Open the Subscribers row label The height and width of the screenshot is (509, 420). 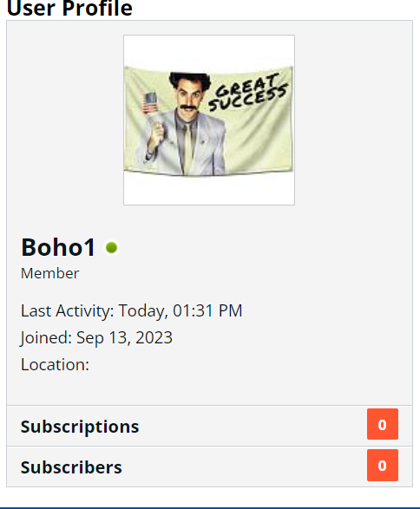click(71, 467)
